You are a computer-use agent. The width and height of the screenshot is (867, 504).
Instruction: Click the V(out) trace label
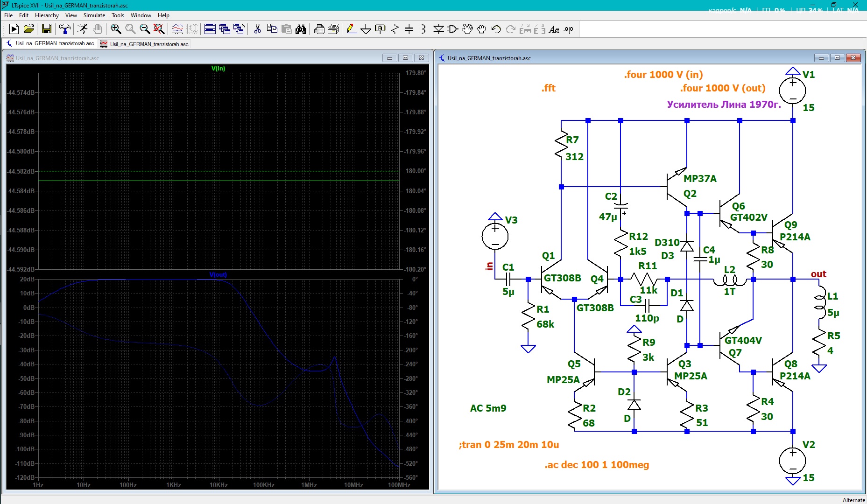[x=218, y=274]
